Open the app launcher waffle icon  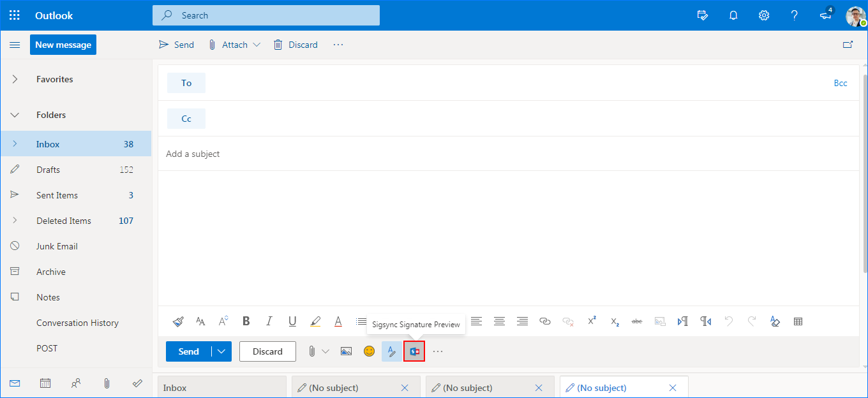coord(15,15)
